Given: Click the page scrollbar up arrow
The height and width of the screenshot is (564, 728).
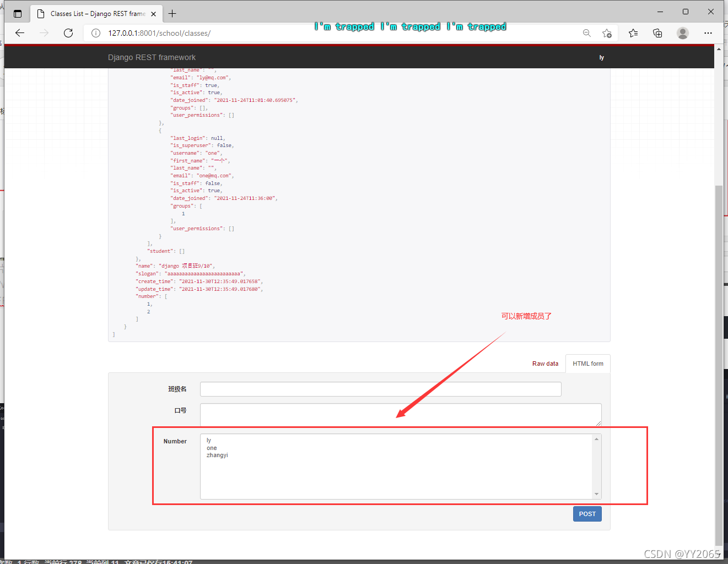Looking at the screenshot, I should [719, 49].
